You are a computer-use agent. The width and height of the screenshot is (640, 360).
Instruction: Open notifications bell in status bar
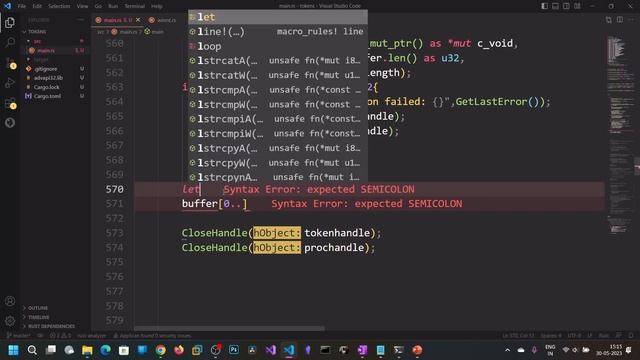click(x=631, y=336)
